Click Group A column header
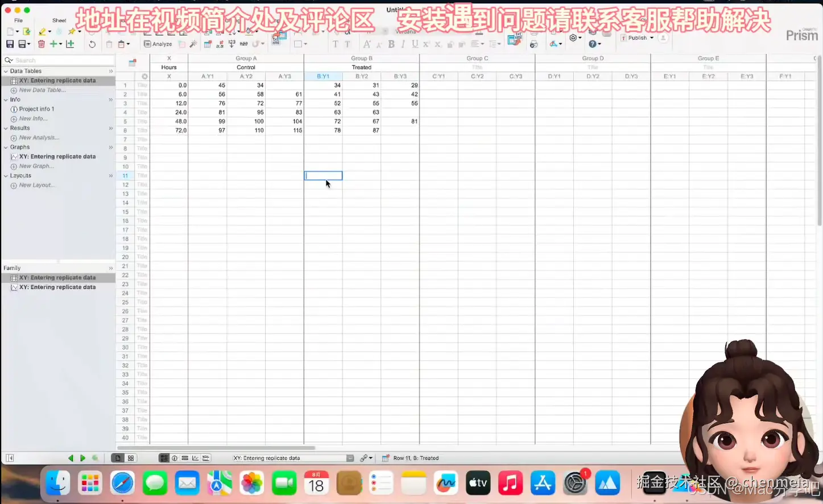The height and width of the screenshot is (504, 823). pyautogui.click(x=246, y=59)
